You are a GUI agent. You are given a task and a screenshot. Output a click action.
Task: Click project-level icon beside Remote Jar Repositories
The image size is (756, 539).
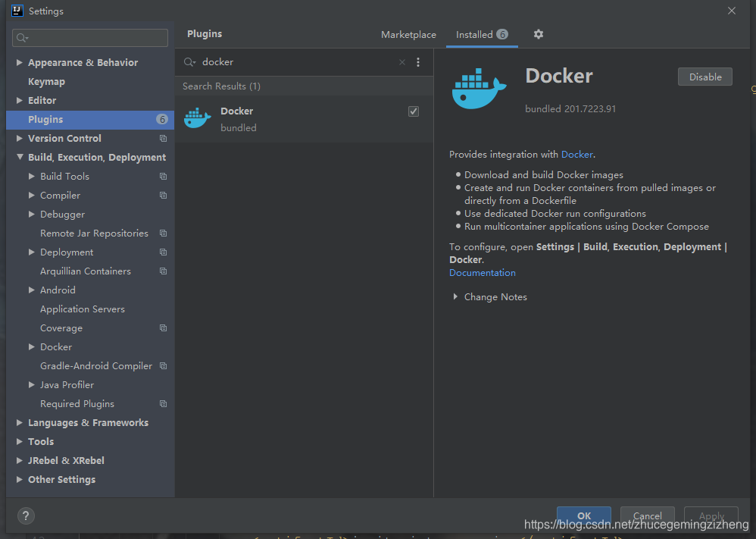pyautogui.click(x=164, y=233)
